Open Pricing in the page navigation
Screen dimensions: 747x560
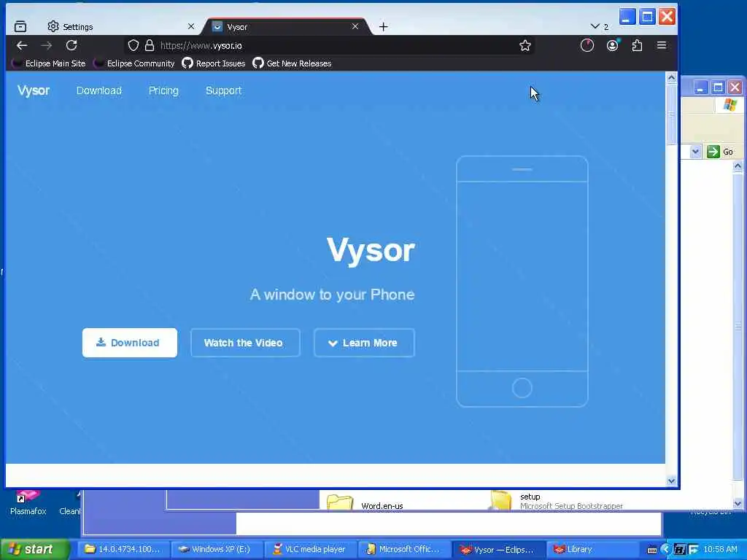coord(163,90)
